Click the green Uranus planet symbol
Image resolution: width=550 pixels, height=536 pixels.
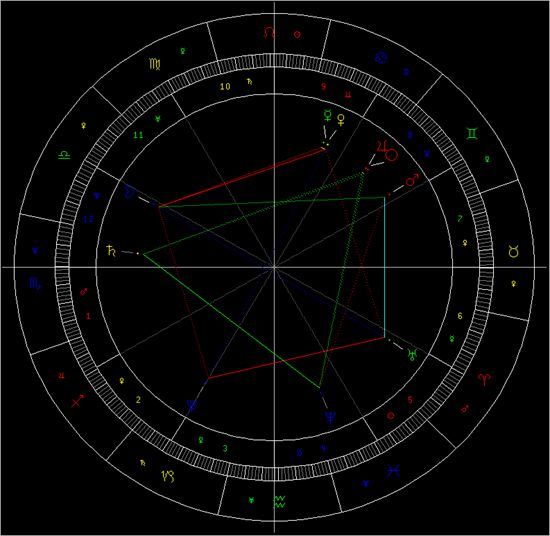coord(412,355)
